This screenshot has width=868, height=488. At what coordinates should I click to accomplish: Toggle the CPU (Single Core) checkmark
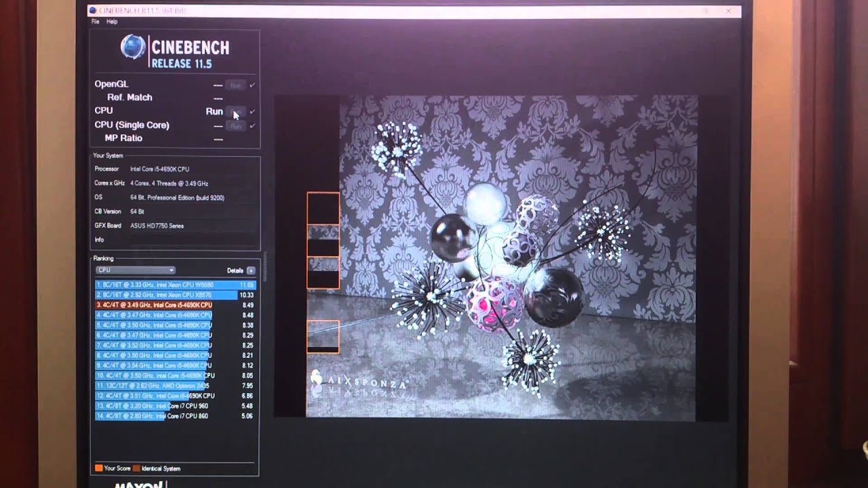252,126
